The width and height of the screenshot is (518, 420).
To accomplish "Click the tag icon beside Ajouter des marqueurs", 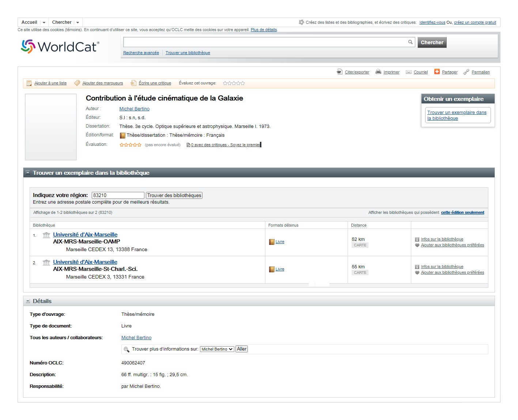I will coord(77,83).
